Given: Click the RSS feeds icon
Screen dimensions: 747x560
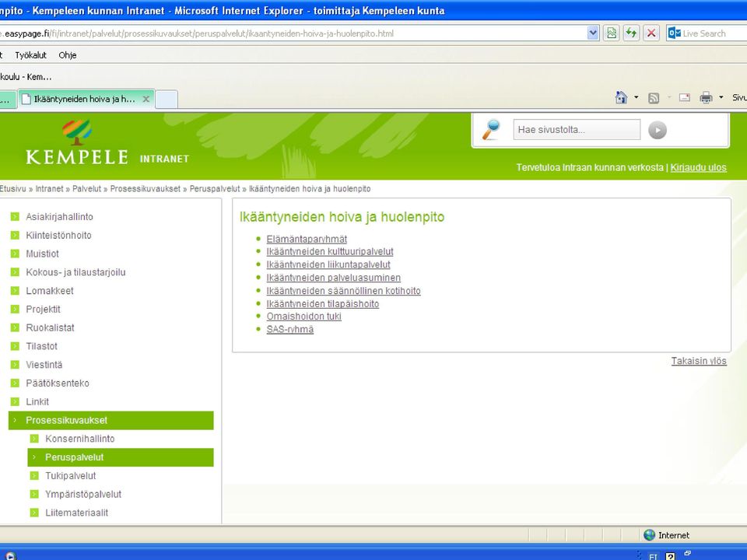Looking at the screenshot, I should point(654,98).
